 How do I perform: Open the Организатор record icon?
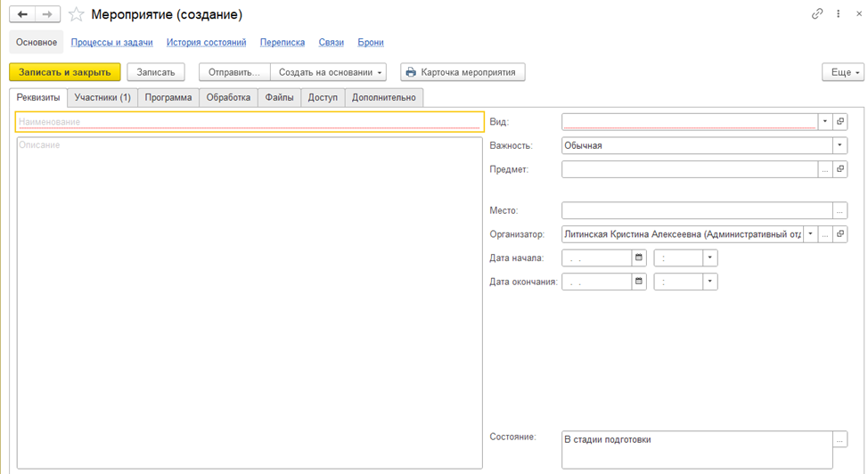click(x=840, y=234)
